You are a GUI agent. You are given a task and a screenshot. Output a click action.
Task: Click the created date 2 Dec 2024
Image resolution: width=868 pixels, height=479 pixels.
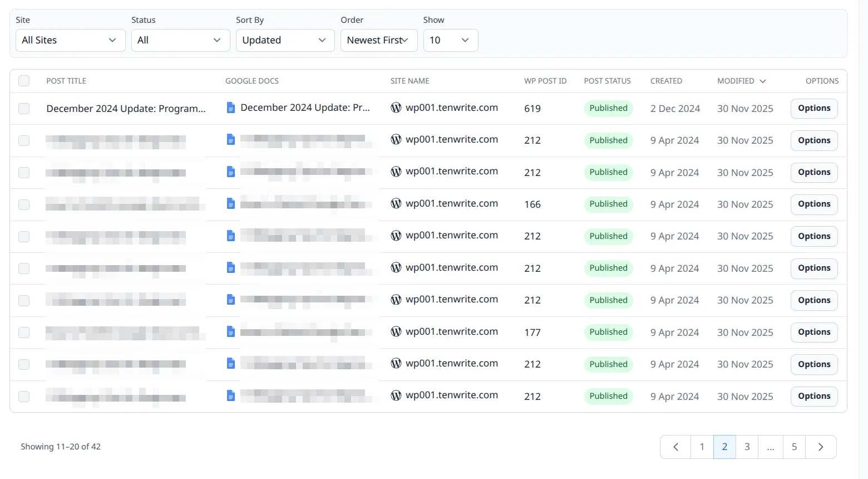[x=675, y=109]
